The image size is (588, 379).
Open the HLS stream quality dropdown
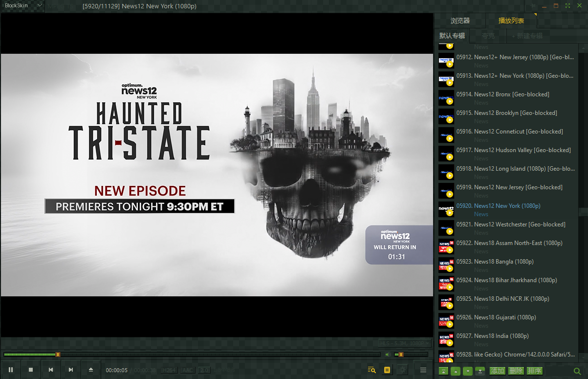click(405, 343)
